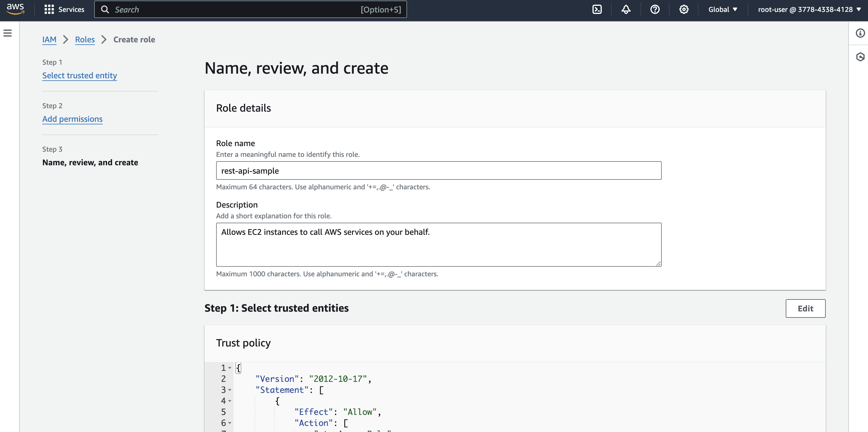
Task: Open the Services grid menu
Action: click(64, 10)
